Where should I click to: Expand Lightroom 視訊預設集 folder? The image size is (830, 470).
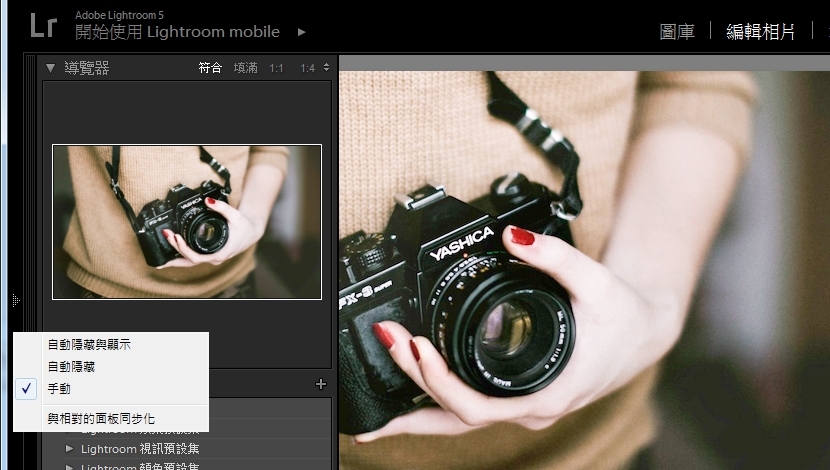click(69, 448)
